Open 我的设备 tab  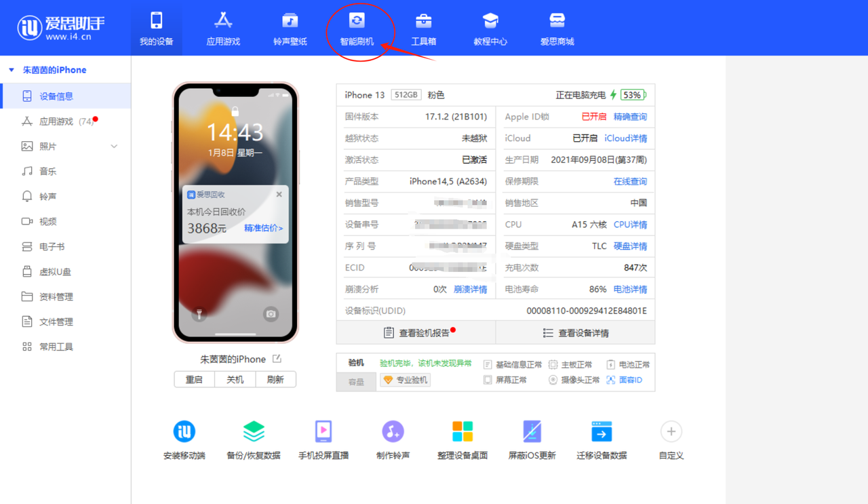pos(156,28)
